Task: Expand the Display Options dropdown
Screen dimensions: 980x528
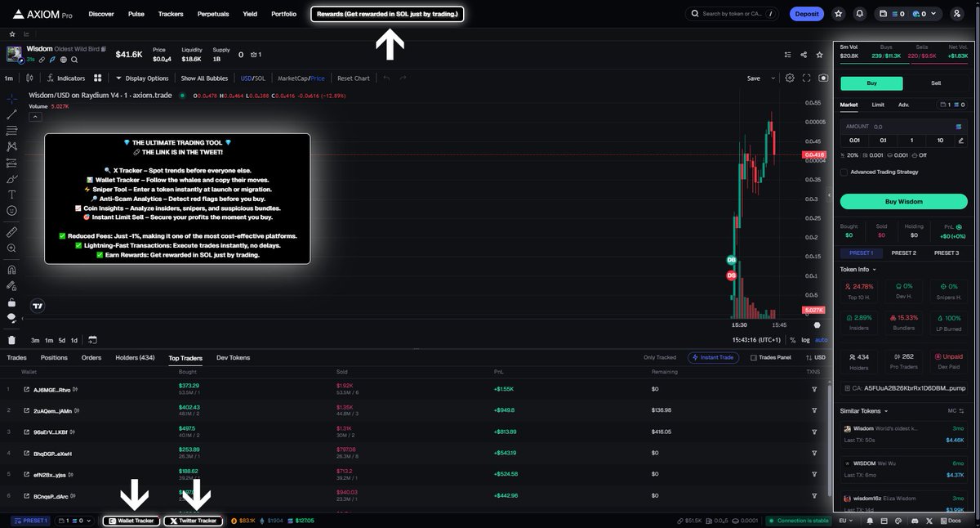Action: [x=142, y=78]
